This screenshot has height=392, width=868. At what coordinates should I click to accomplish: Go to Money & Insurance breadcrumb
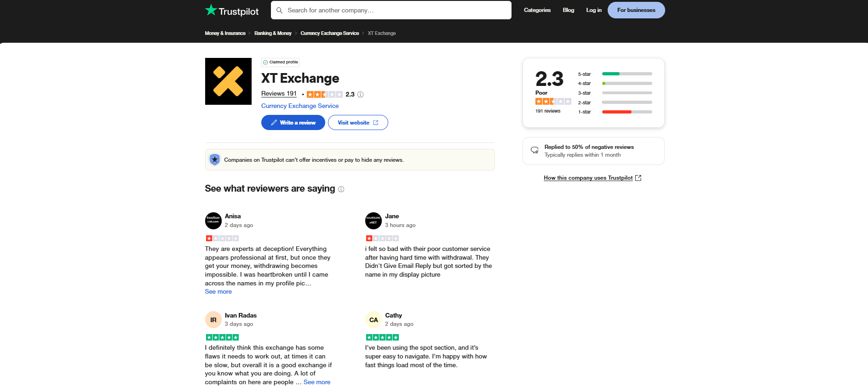(x=225, y=33)
